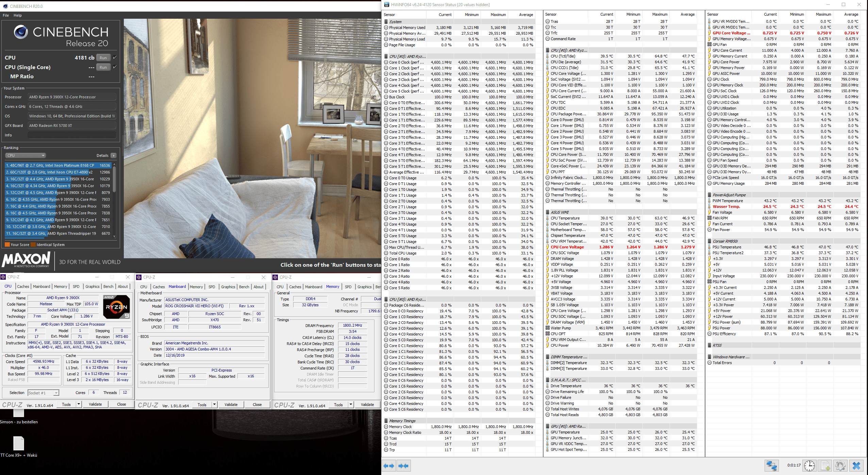This screenshot has height=475, width=868.
Task: Click third CPU-Z window title icon
Action: [x=276, y=277]
